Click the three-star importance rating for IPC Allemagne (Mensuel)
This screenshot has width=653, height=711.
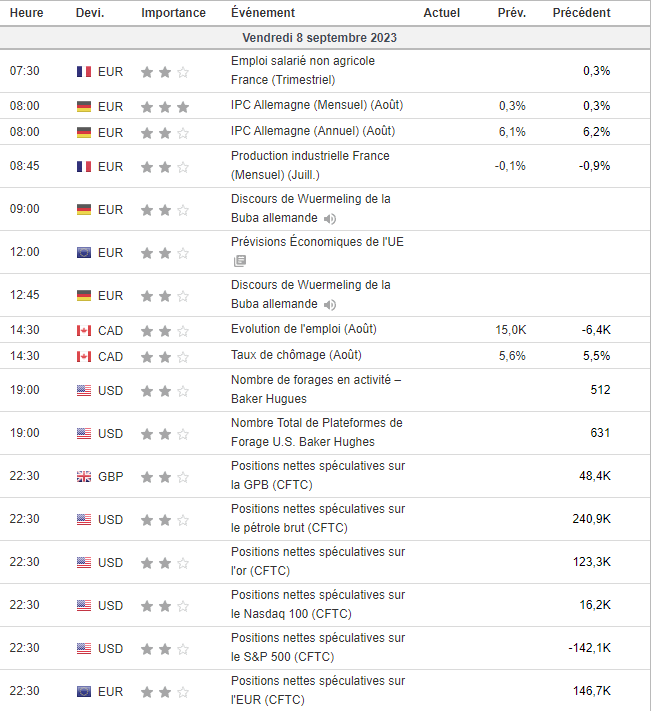tap(165, 107)
